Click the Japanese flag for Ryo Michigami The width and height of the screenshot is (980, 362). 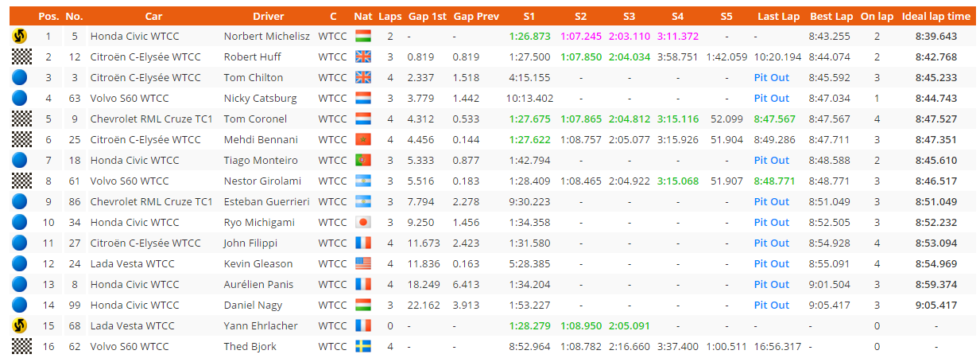tap(362, 223)
